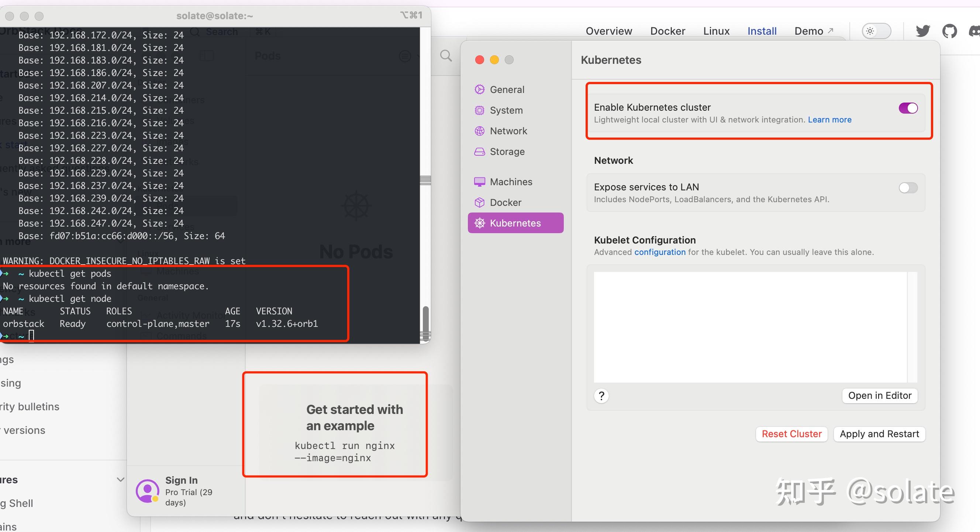Enable Expose services to LAN

(908, 187)
